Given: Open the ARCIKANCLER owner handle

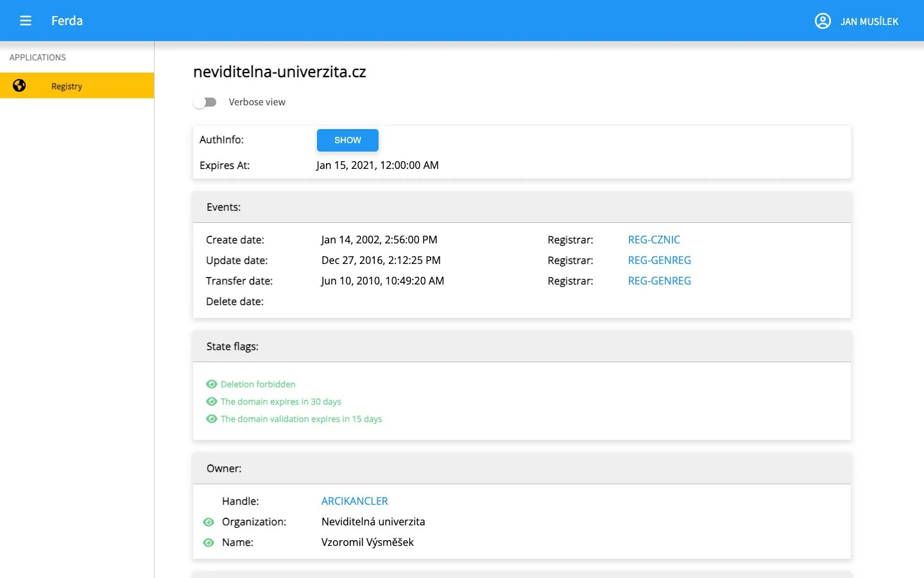Looking at the screenshot, I should (355, 501).
